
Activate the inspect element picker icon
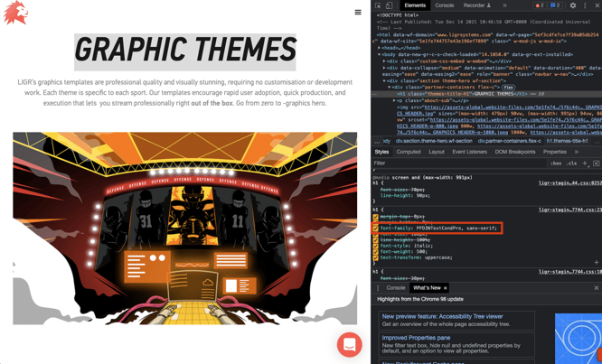[378, 5]
